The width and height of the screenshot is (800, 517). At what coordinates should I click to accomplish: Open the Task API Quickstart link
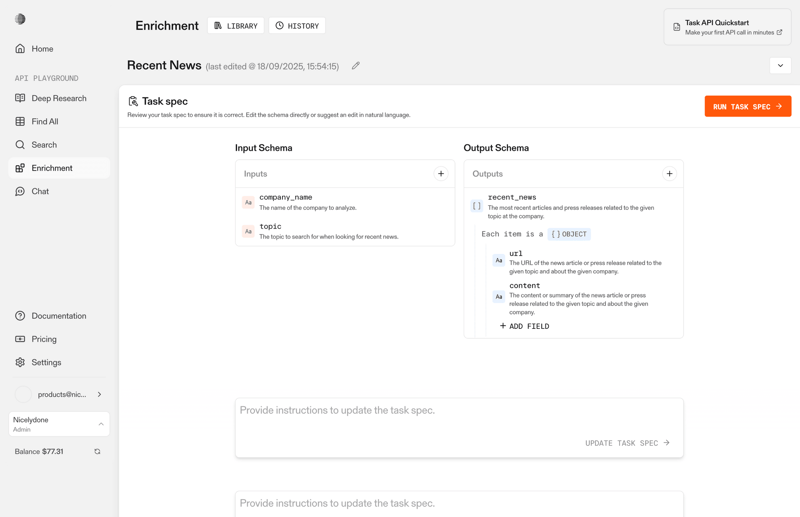[727, 27]
